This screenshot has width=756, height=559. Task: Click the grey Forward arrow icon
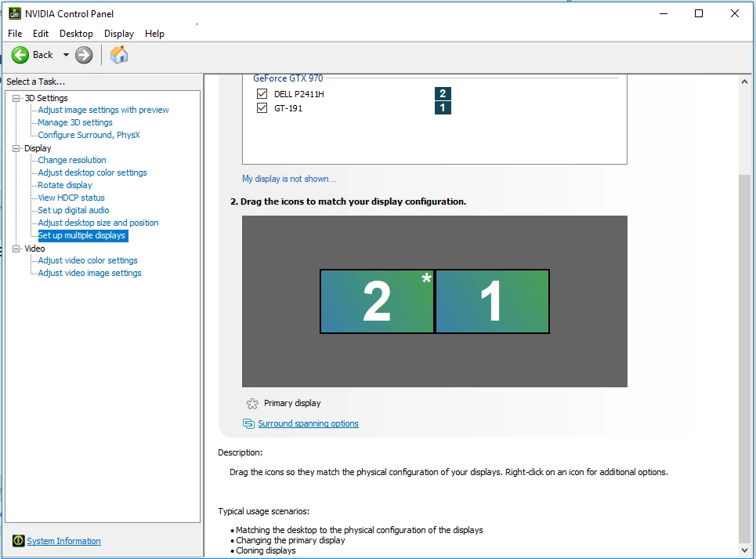point(84,55)
